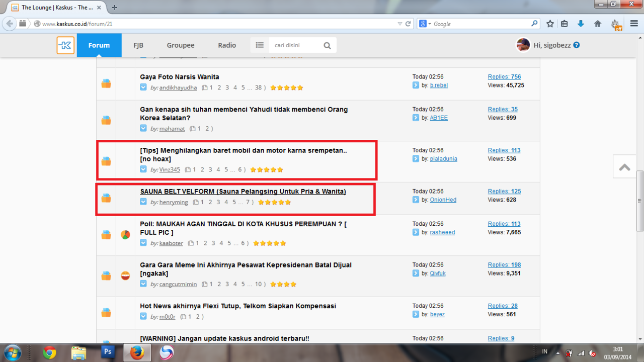Click the bookmark star icon
The height and width of the screenshot is (362, 644).
[x=550, y=24]
